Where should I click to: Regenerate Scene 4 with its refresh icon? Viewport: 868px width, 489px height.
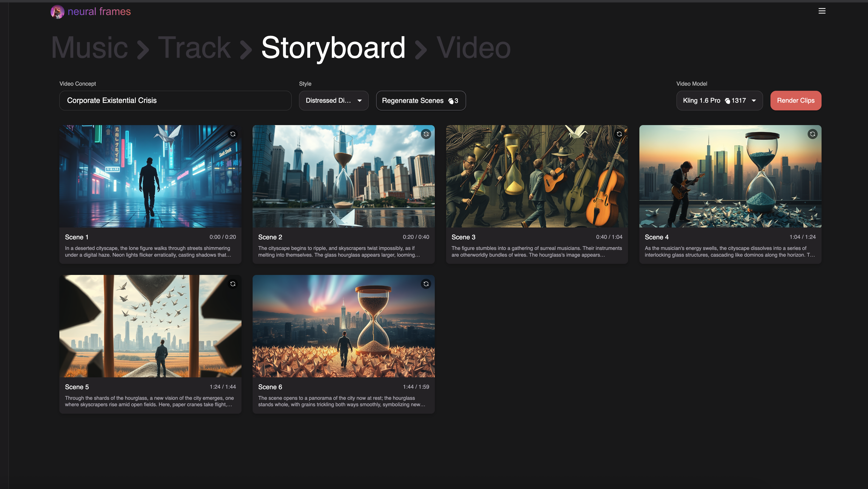(813, 134)
